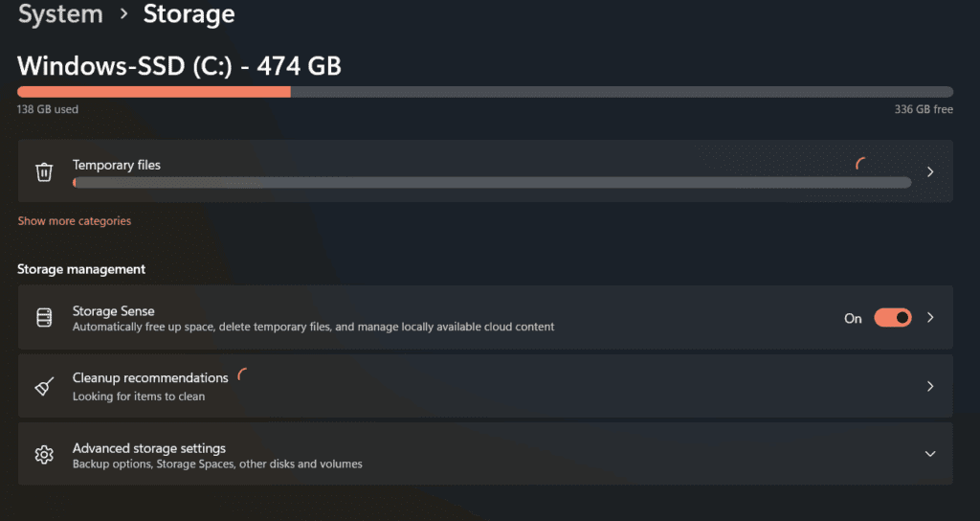Open the Storage Sense title text

(x=113, y=311)
